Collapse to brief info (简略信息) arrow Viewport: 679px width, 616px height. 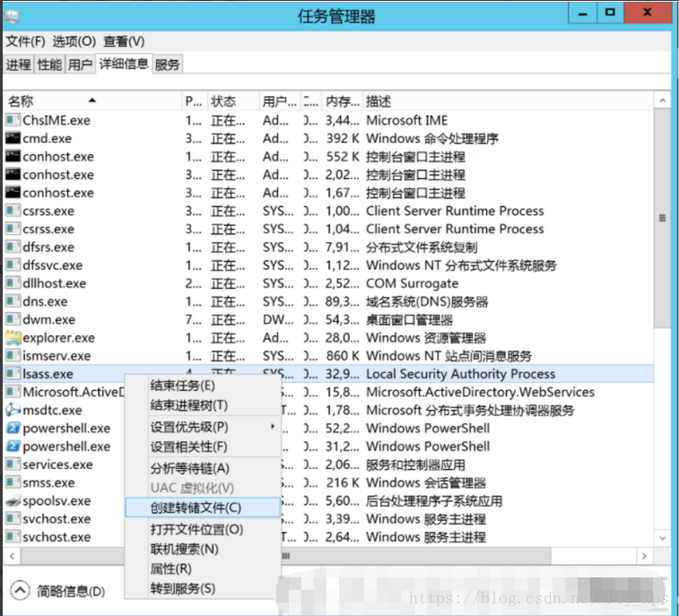20,591
